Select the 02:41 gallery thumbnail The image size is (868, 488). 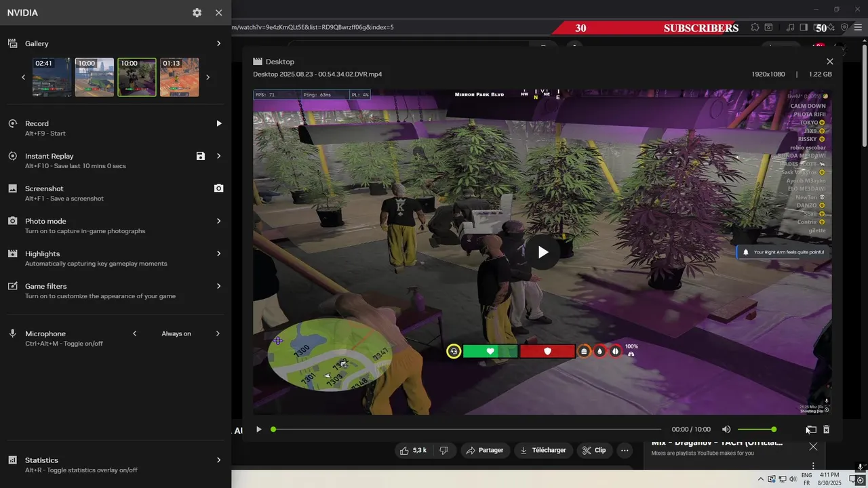coord(52,77)
